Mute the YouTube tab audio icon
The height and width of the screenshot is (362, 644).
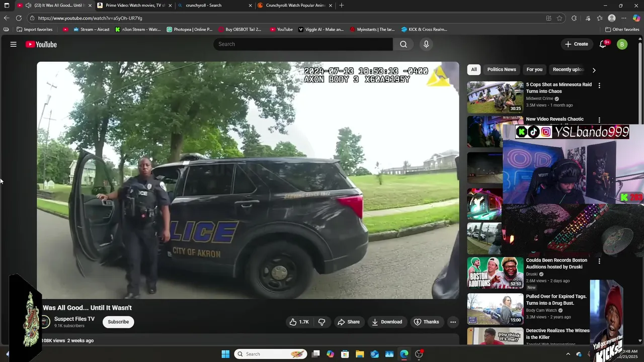(28, 6)
